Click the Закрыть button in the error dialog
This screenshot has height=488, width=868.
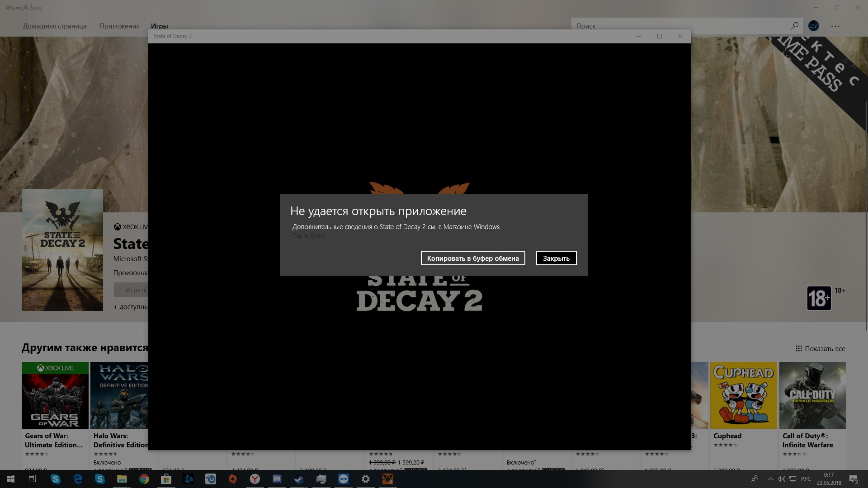click(x=556, y=258)
